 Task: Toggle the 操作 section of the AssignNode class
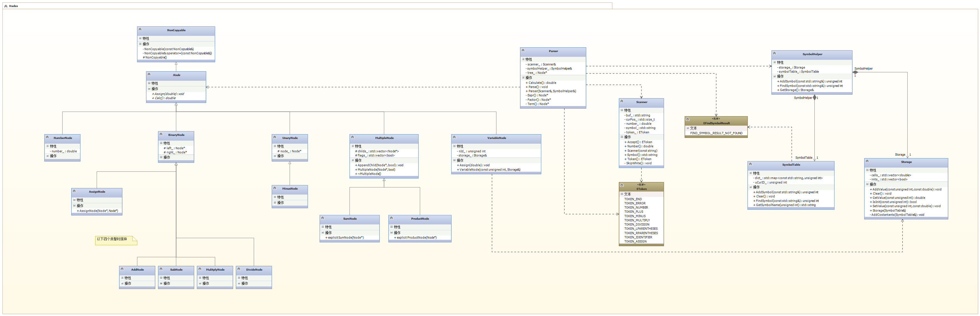pyautogui.click(x=75, y=205)
